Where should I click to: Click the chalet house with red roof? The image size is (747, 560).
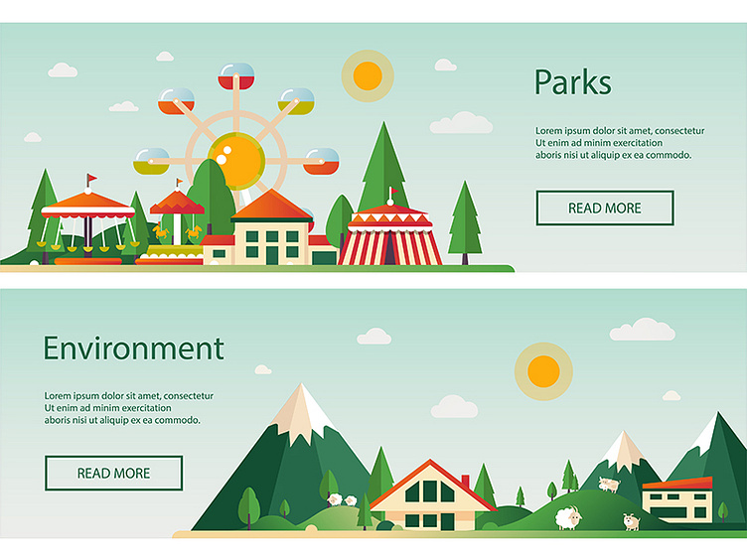point(432,495)
